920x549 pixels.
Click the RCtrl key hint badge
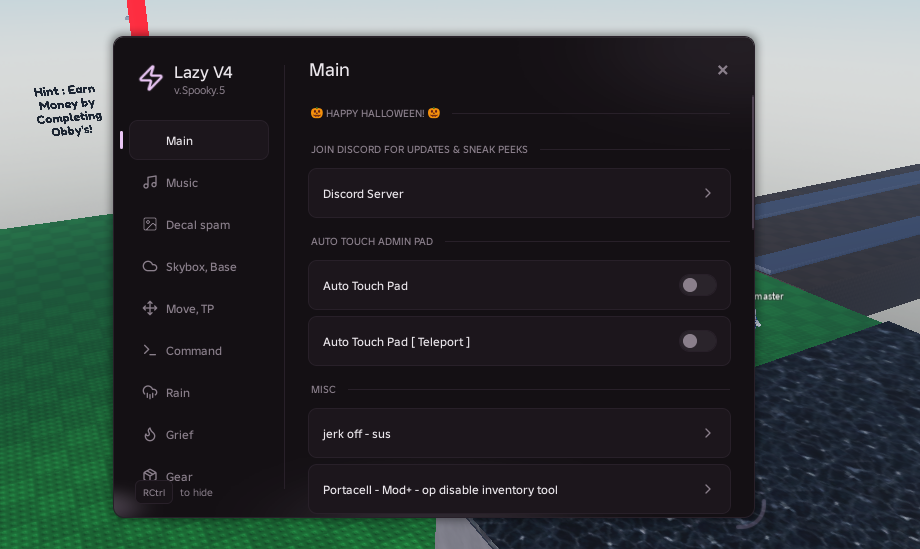(x=154, y=493)
